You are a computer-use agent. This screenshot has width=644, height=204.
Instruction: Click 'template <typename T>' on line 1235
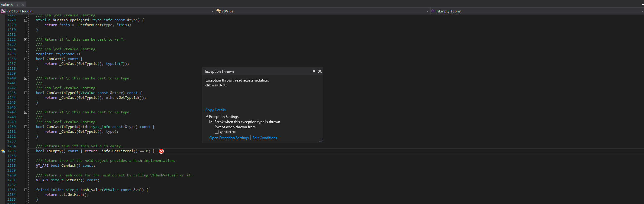click(58, 54)
